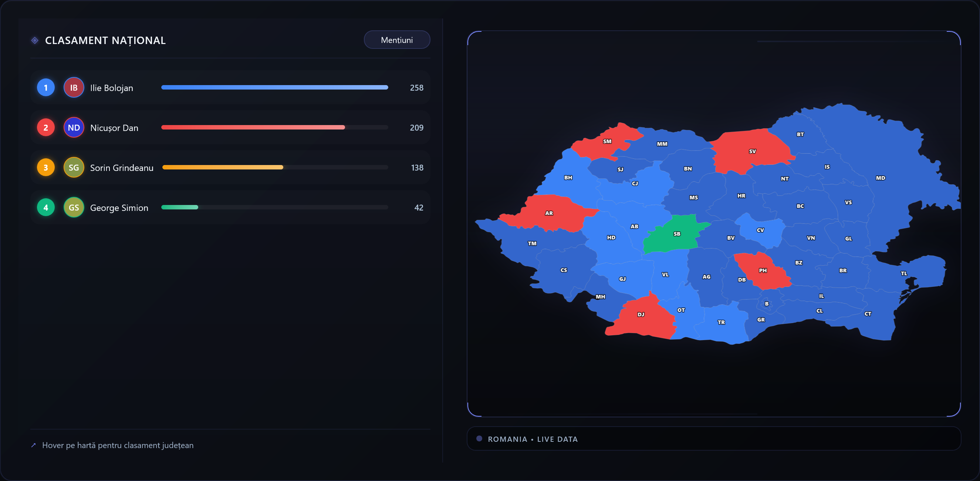The image size is (980, 481).
Task: Select the red DJ county in southern Romania
Action: point(642,315)
